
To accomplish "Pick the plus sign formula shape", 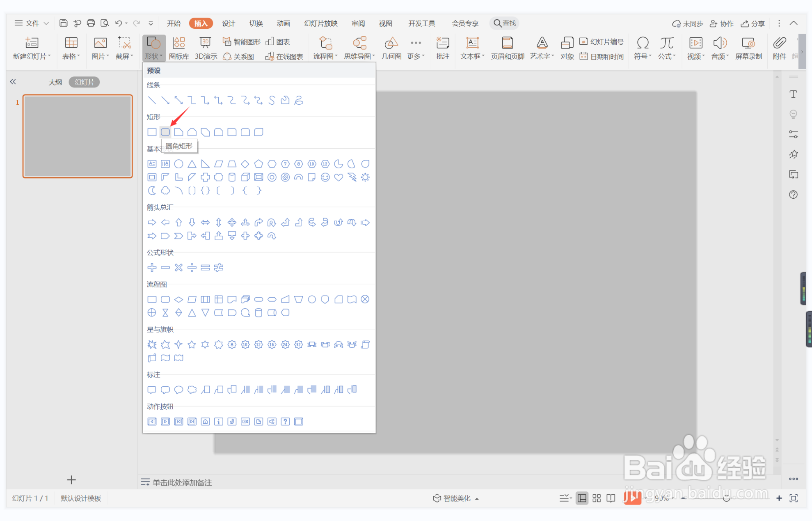I will (152, 268).
